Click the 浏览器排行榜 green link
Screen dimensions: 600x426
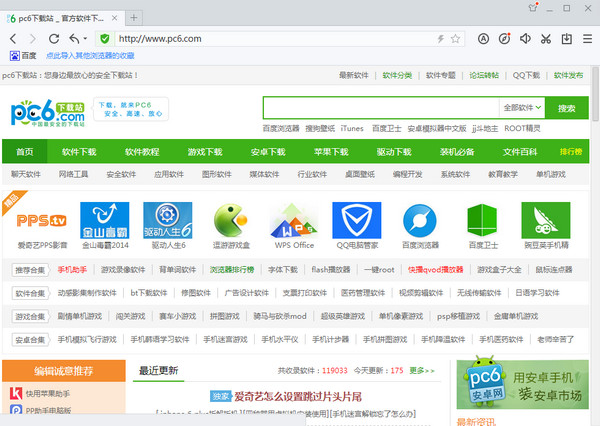point(232,269)
